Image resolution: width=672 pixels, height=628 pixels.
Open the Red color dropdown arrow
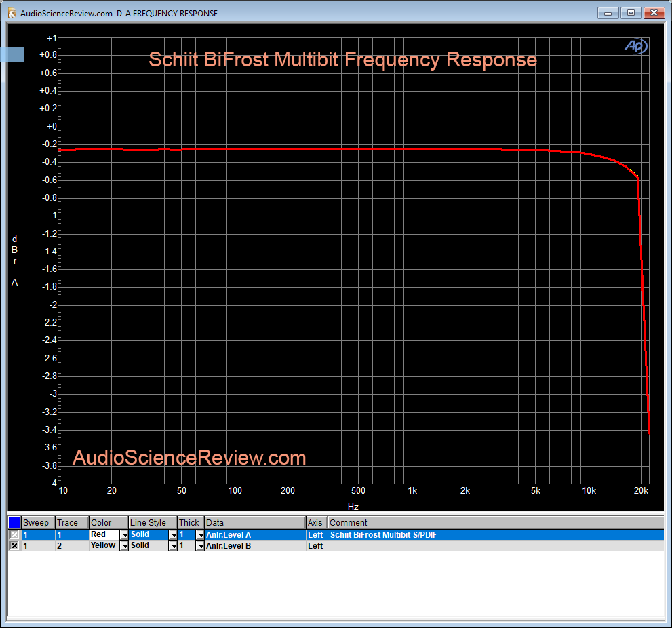pos(124,534)
